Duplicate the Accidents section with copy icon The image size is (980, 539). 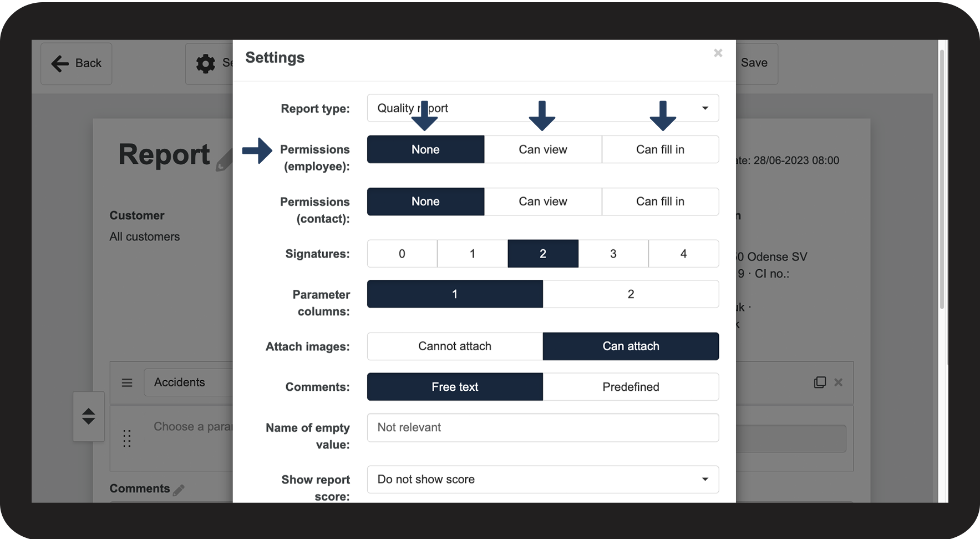pyautogui.click(x=820, y=382)
